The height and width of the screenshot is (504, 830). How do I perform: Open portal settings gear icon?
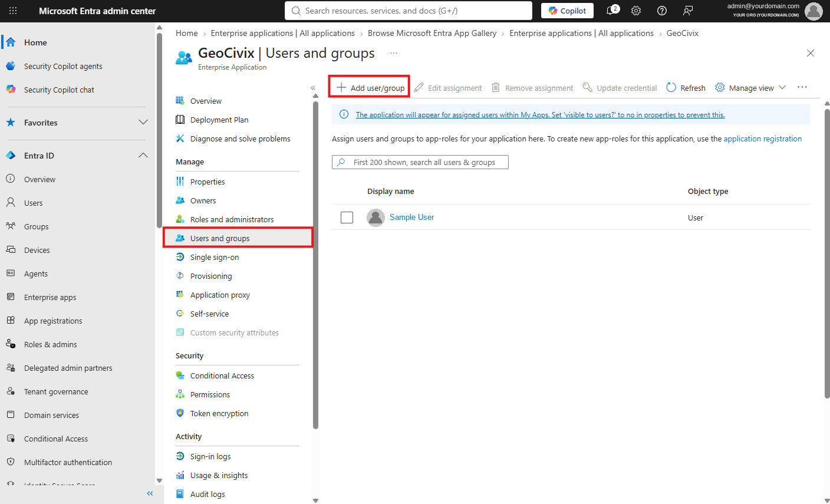tap(636, 11)
